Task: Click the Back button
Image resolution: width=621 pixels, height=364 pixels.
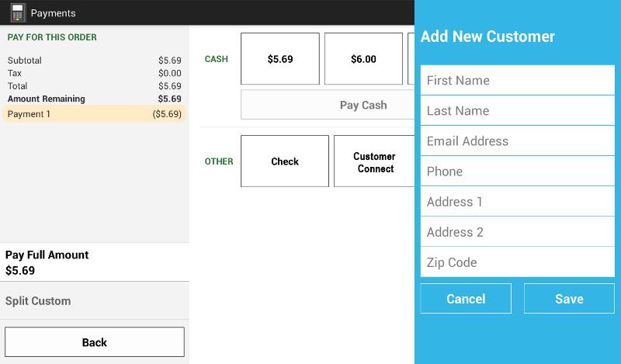Action: [x=95, y=341]
